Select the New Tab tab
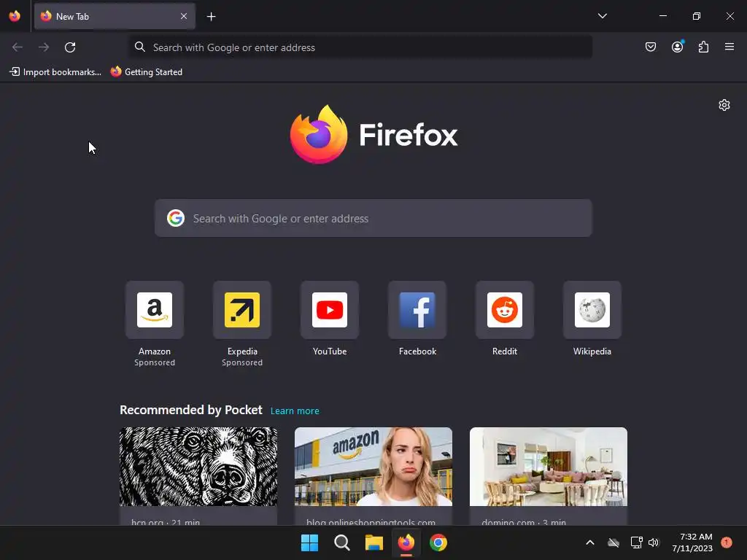 point(115,16)
